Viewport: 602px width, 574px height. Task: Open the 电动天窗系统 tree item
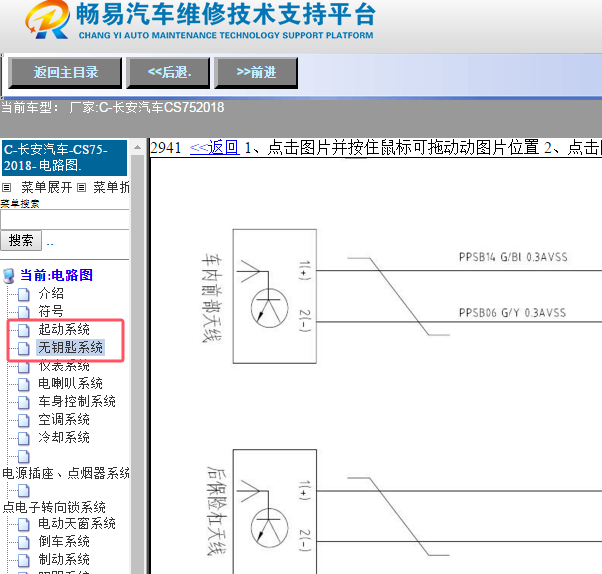(77, 523)
